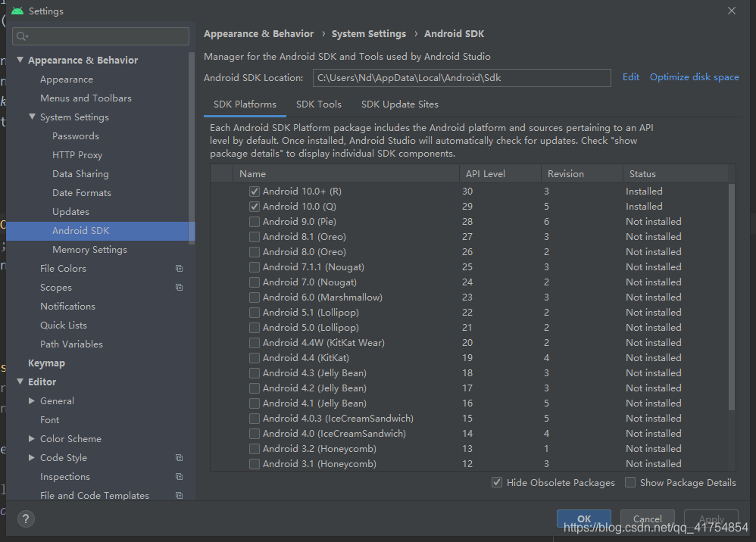Click the Apply button
The image size is (756, 542).
pos(711,519)
